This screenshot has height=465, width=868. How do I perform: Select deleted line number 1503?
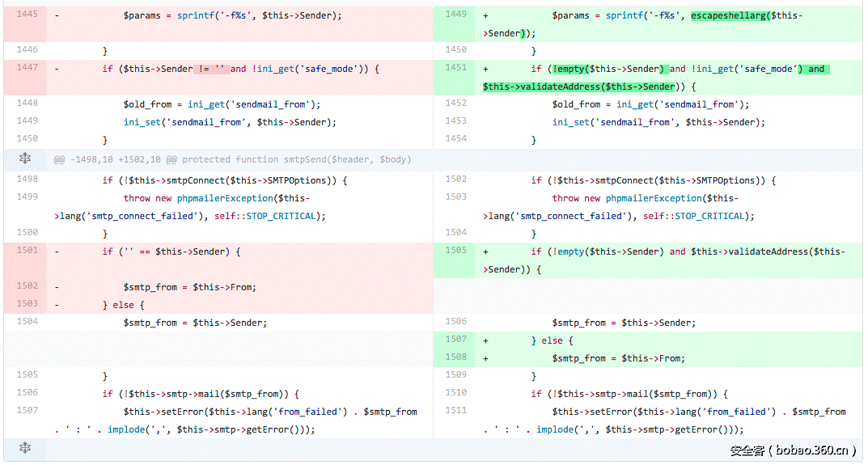[x=28, y=304]
